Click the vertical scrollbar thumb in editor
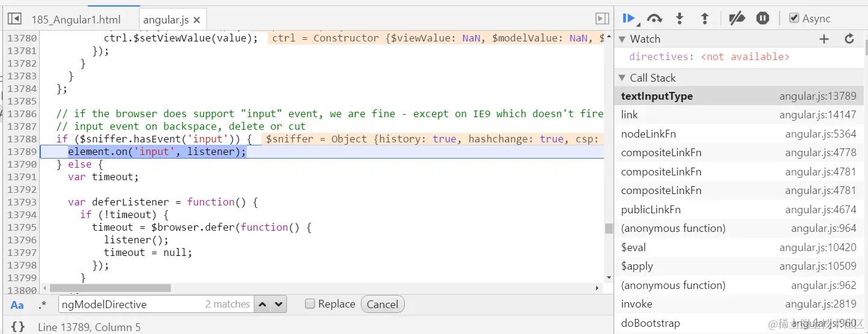Image resolution: width=868 pixels, height=334 pixels. coord(609,229)
